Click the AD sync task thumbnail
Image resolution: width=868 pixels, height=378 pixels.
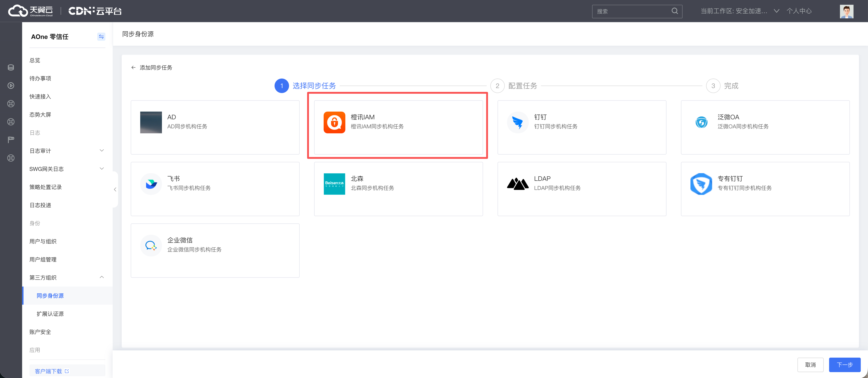[151, 122]
